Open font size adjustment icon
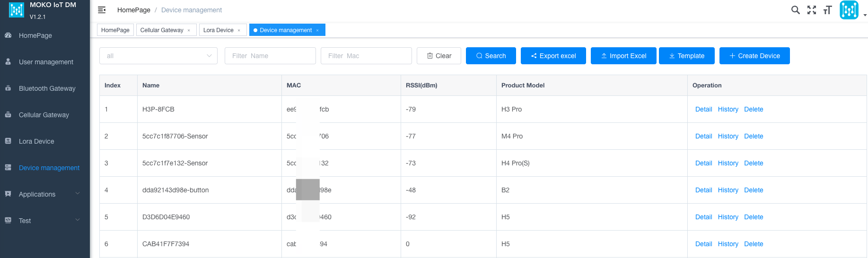Image resolution: width=868 pixels, height=258 pixels. point(827,10)
